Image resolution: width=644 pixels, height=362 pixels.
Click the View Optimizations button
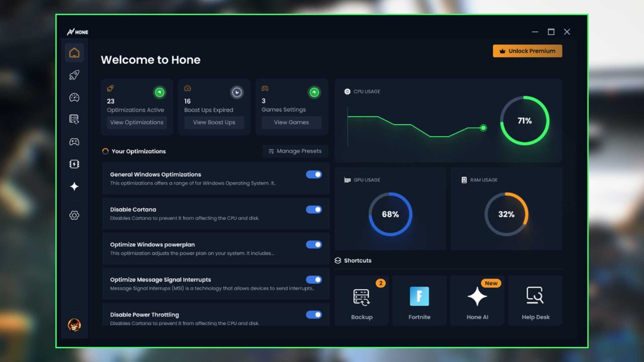click(x=137, y=122)
